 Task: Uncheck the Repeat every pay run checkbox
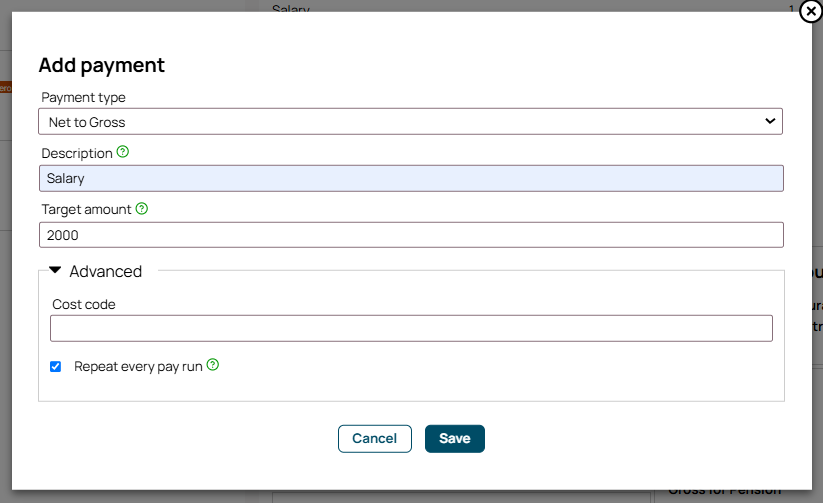click(56, 366)
